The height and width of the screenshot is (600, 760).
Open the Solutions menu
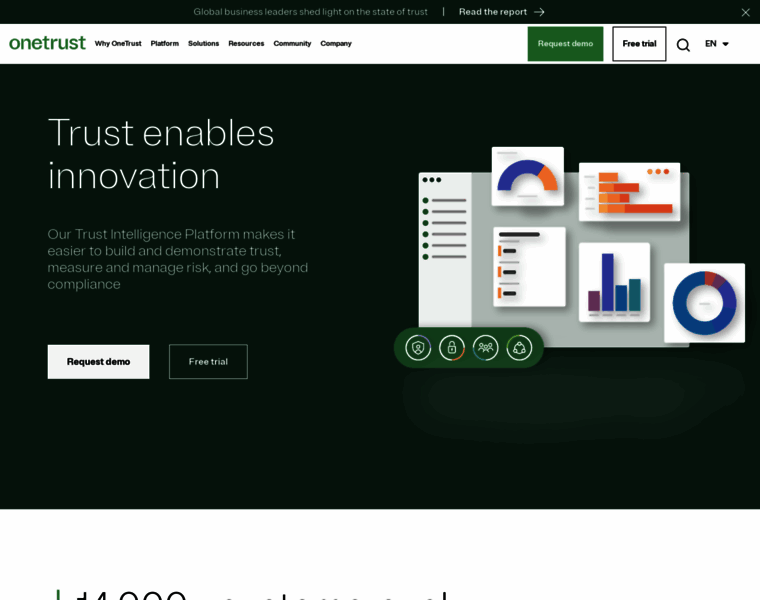click(204, 44)
